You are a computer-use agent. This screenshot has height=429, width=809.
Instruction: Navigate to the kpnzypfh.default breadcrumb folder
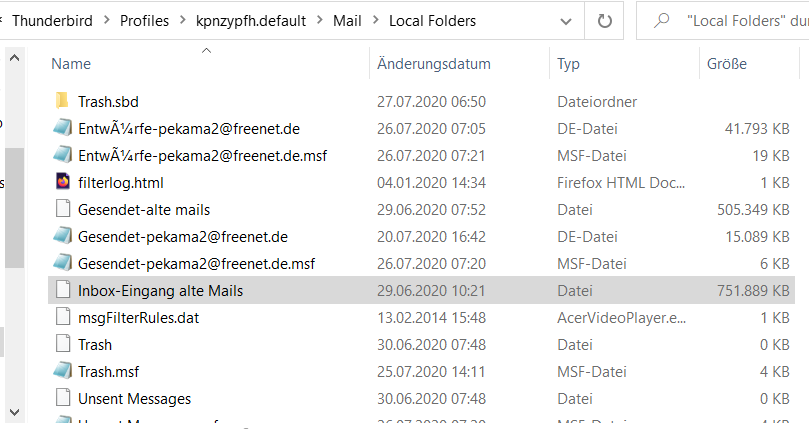[x=254, y=20]
